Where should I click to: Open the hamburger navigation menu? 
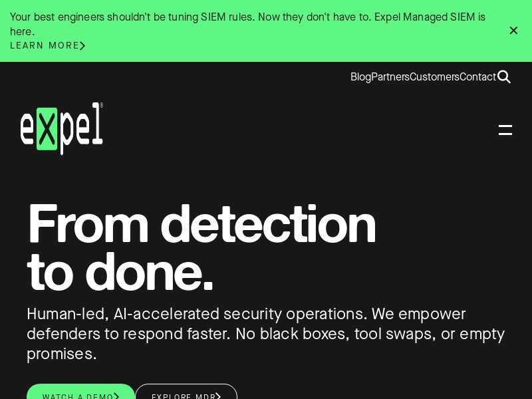point(505,130)
